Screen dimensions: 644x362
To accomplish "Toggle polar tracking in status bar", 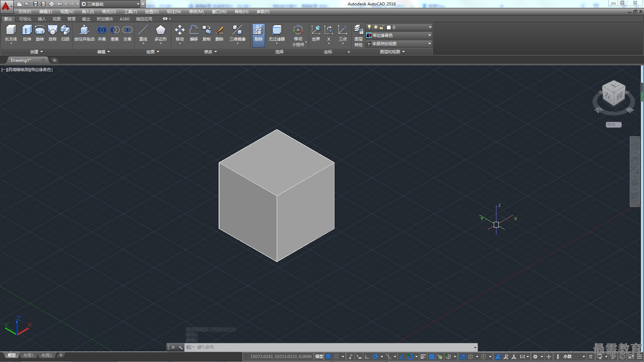I will tap(375, 357).
